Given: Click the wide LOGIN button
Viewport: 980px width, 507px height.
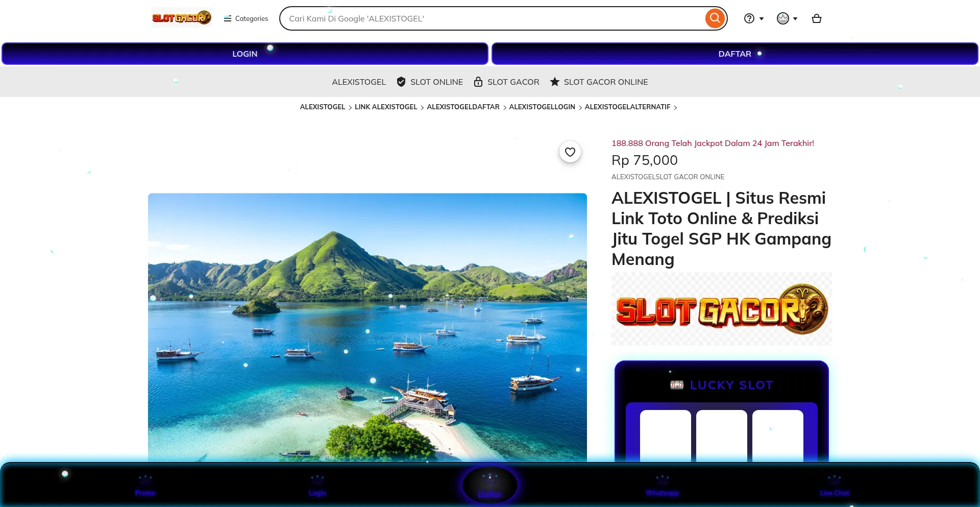Looking at the screenshot, I should pos(245,54).
